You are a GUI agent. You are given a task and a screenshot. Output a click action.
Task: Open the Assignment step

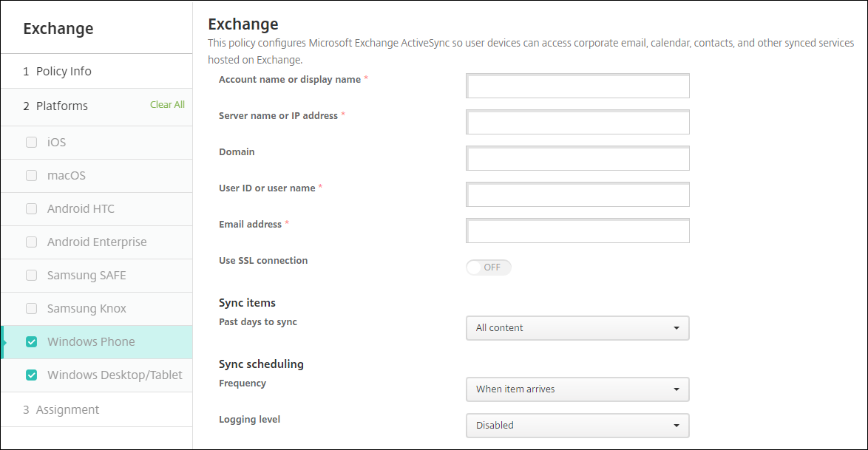(67, 410)
